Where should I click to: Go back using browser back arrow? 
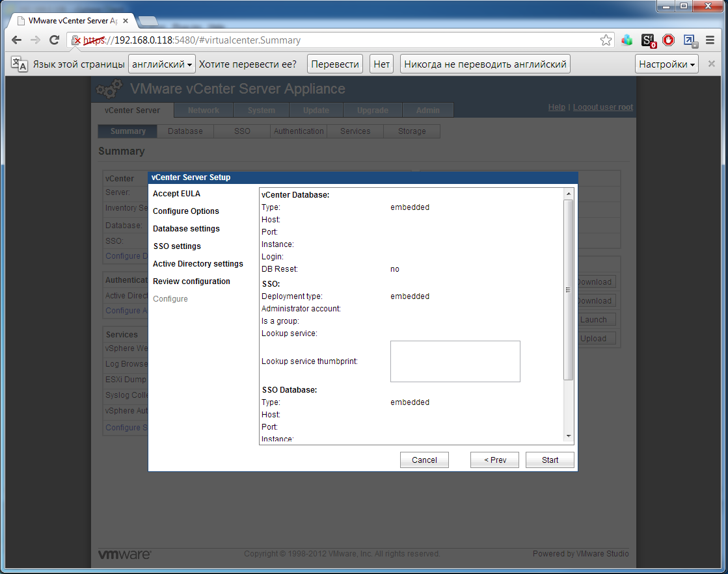point(17,40)
